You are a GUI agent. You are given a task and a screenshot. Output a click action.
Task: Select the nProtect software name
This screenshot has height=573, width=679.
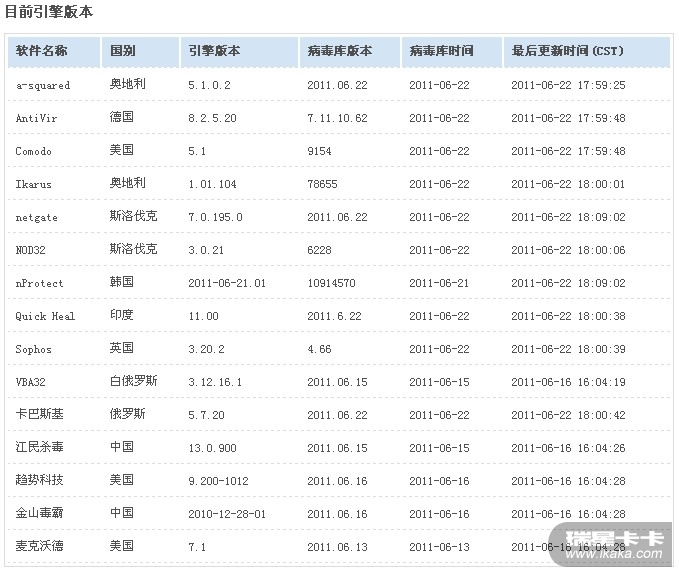[39, 283]
